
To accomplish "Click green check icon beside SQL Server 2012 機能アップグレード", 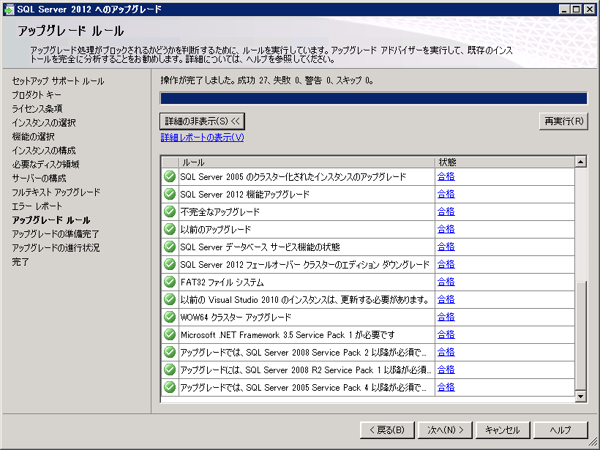I will (x=170, y=194).
